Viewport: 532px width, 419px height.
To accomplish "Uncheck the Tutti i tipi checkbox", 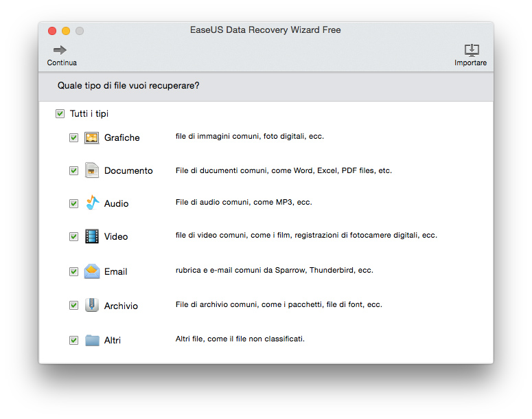I will pos(60,113).
